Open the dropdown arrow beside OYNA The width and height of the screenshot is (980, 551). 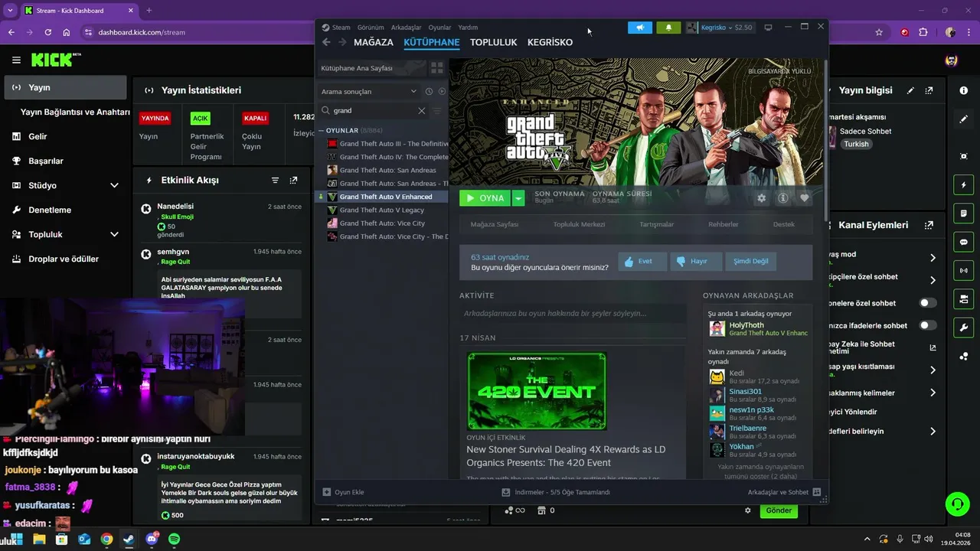click(518, 198)
